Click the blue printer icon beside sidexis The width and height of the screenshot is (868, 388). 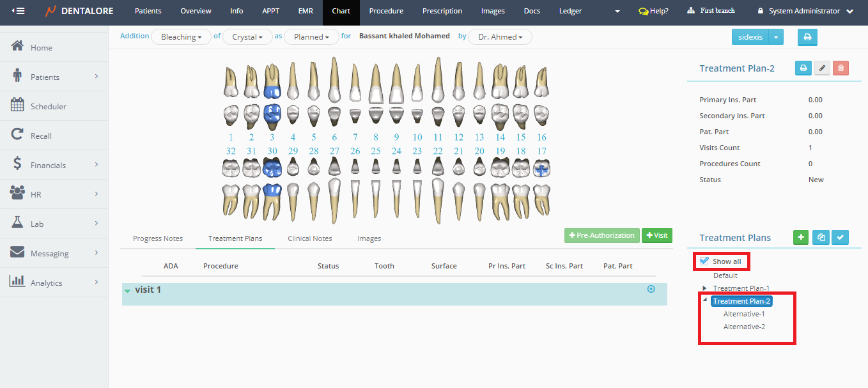[807, 37]
